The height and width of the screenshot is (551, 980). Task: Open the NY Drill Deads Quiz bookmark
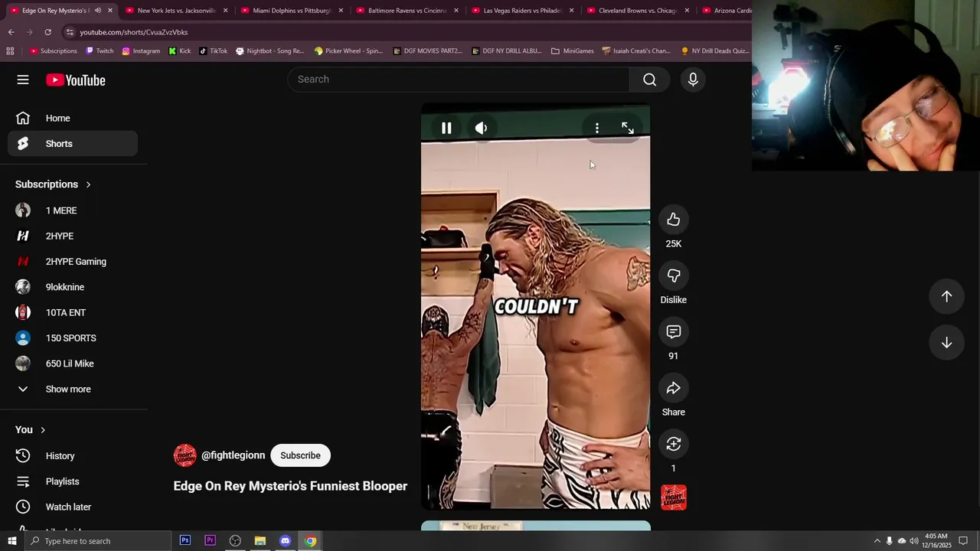click(x=715, y=51)
